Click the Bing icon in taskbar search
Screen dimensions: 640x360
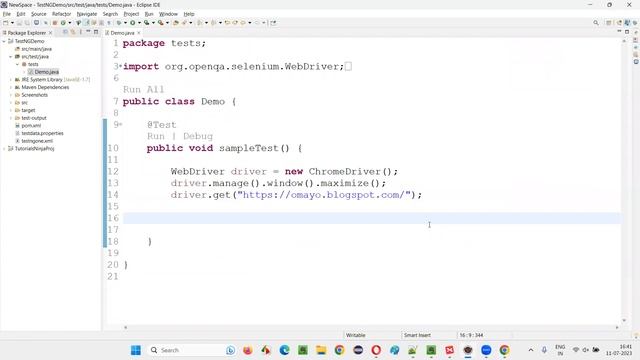(x=231, y=350)
